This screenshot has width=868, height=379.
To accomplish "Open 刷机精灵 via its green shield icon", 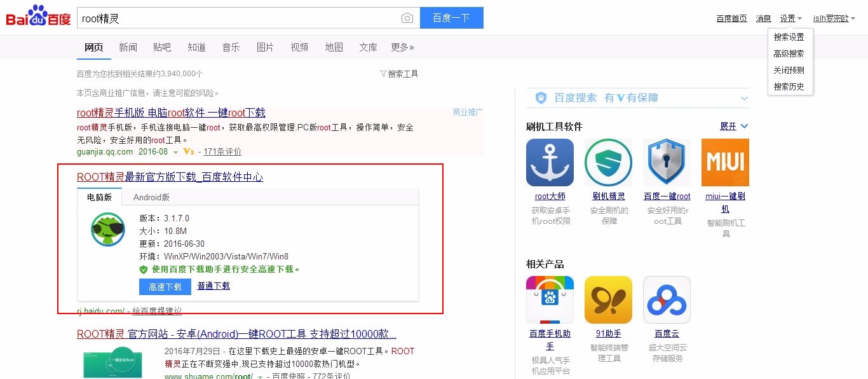I will click(x=608, y=162).
